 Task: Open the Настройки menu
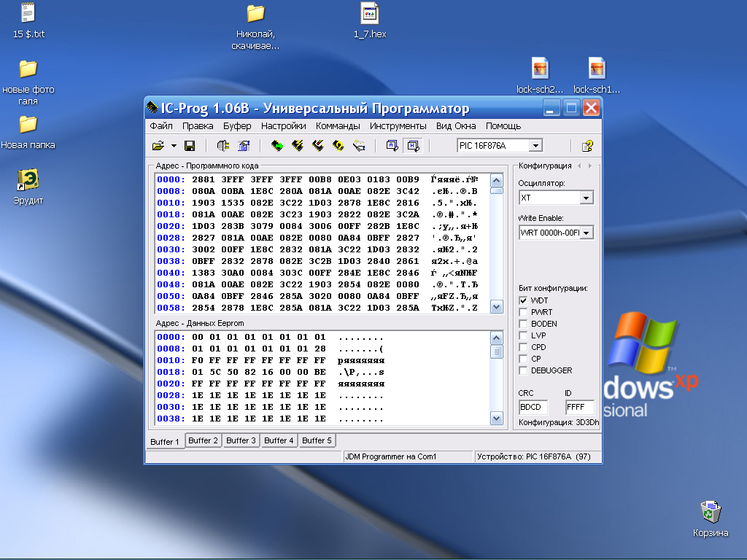point(284,125)
